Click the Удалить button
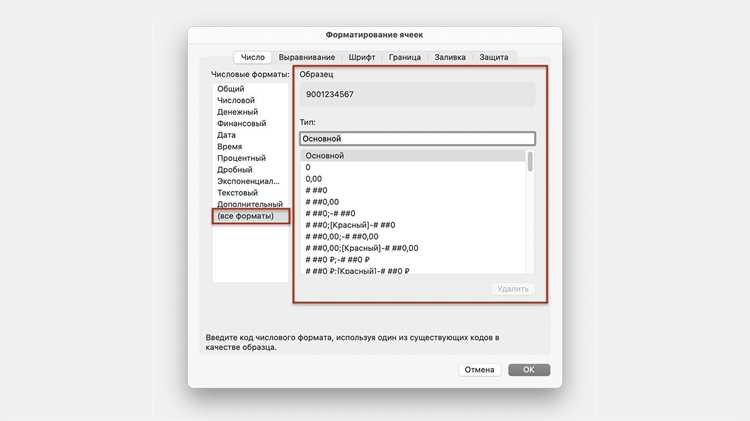 (513, 289)
